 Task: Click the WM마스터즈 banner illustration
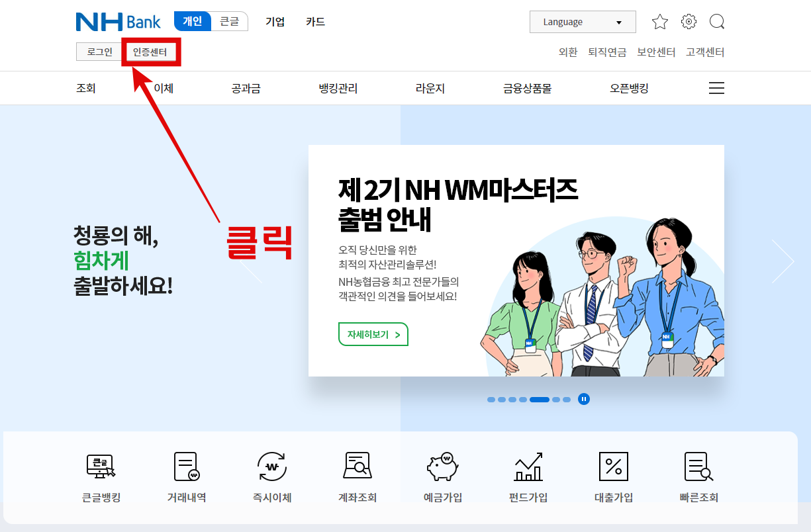602,298
